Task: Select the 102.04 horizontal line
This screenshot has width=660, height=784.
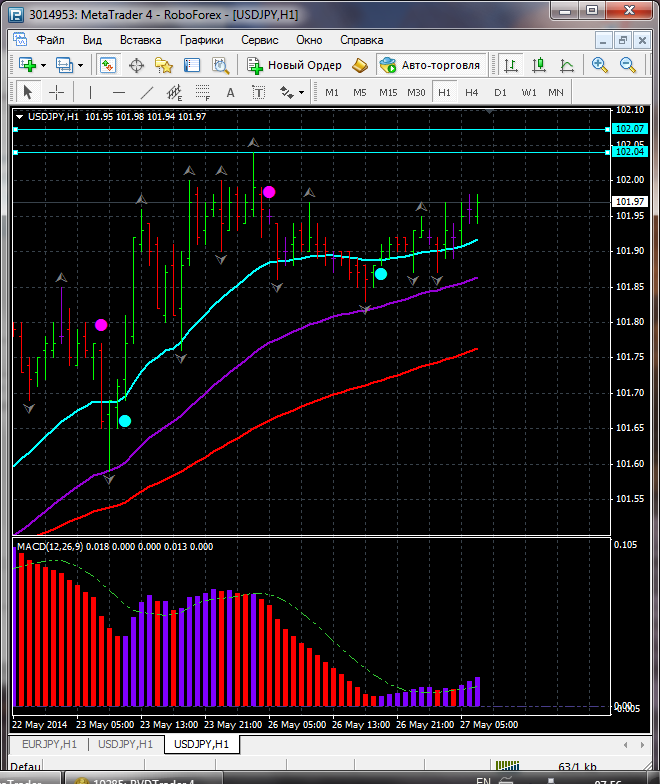Action: pyautogui.click(x=310, y=152)
